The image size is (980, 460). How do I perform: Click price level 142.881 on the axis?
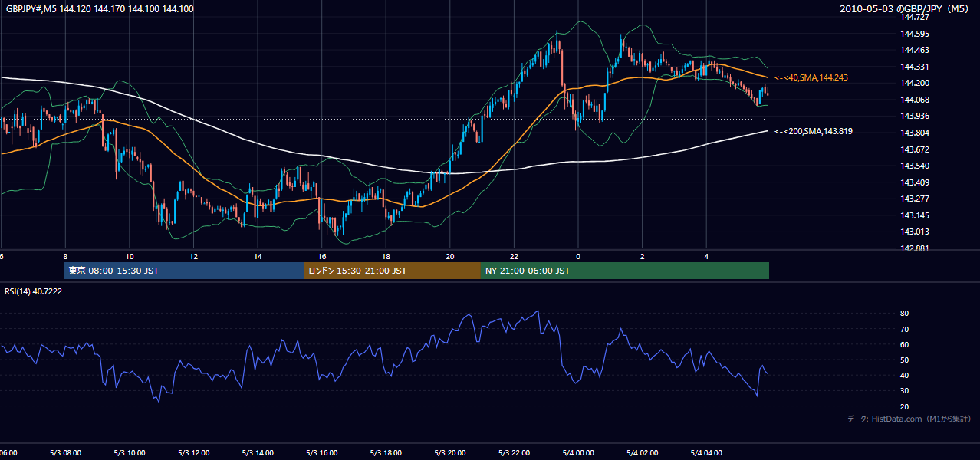915,248
